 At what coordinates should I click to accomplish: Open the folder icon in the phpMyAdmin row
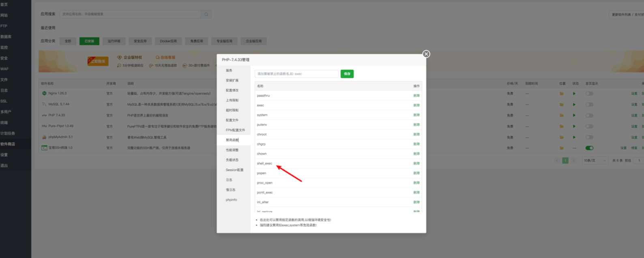coord(561,137)
